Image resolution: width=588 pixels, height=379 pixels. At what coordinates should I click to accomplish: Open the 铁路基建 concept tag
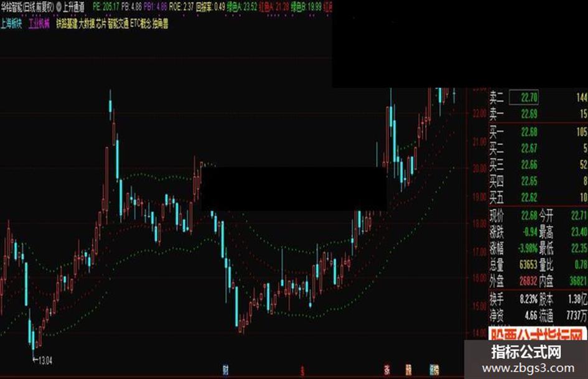point(67,24)
